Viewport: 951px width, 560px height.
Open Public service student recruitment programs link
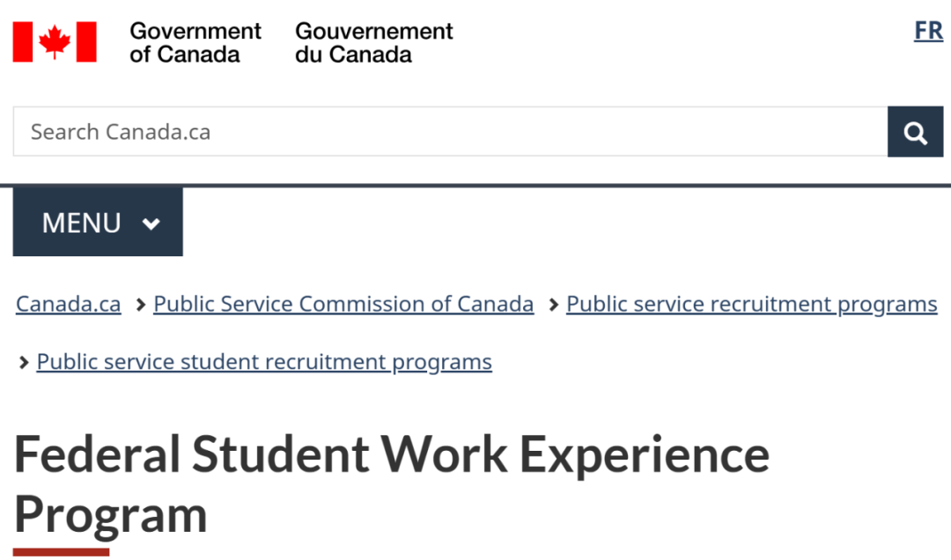point(264,362)
